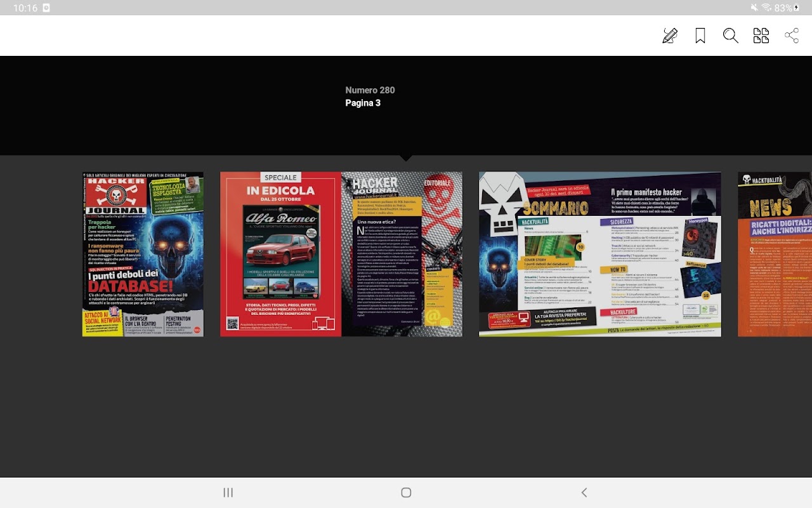Tap the 10:16 clock in status bar
Image resolution: width=812 pixels, height=508 pixels.
(x=25, y=8)
